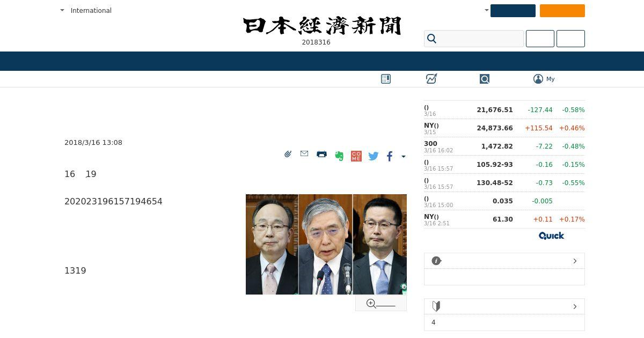Open the article search square icon
644x338 pixels.
pyautogui.click(x=485, y=79)
